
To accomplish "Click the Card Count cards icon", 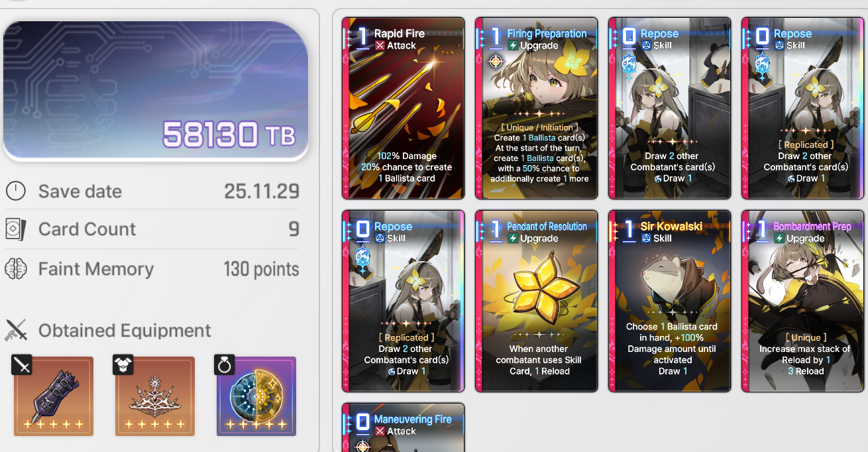I will (15, 229).
